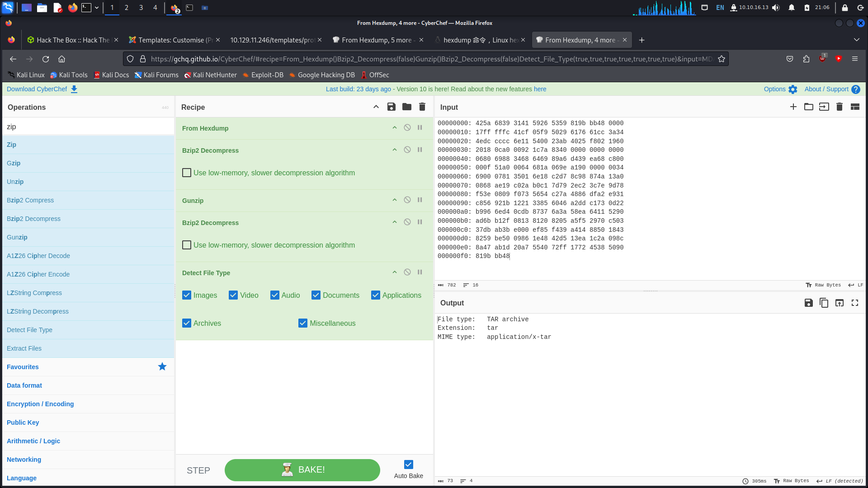Bookmark this page with star icon
Viewport: 868px width, 488px height.
pyautogui.click(x=722, y=59)
